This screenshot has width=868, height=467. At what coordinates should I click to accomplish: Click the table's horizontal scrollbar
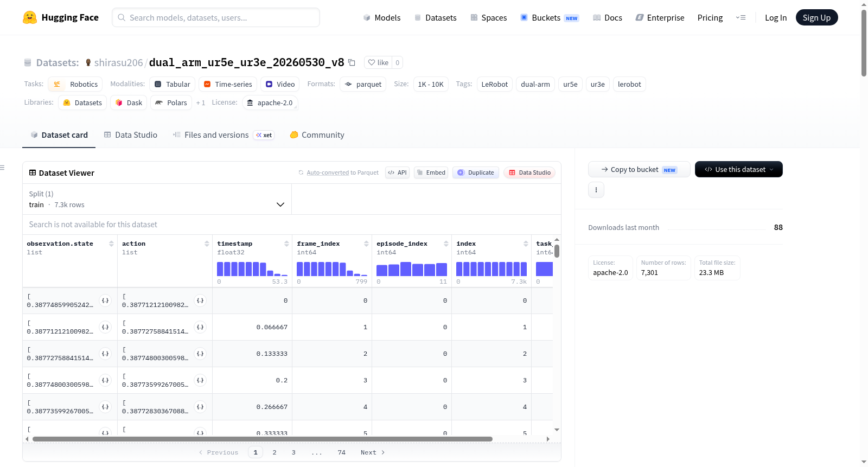tap(263, 439)
